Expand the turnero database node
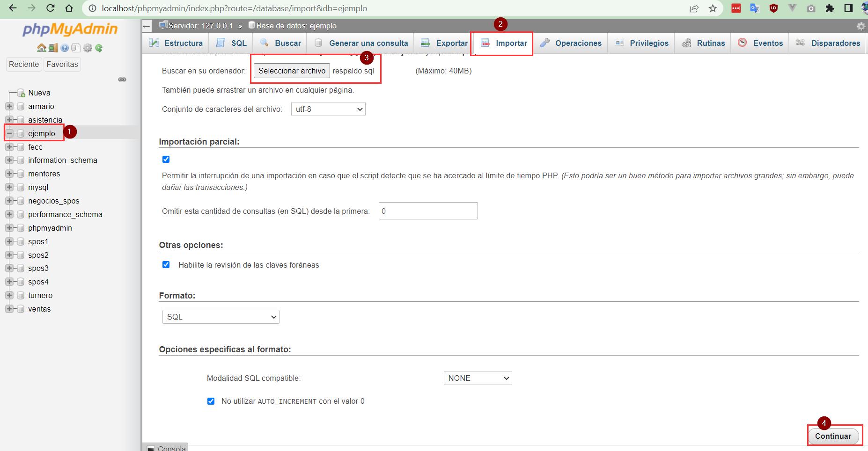 [x=9, y=295]
